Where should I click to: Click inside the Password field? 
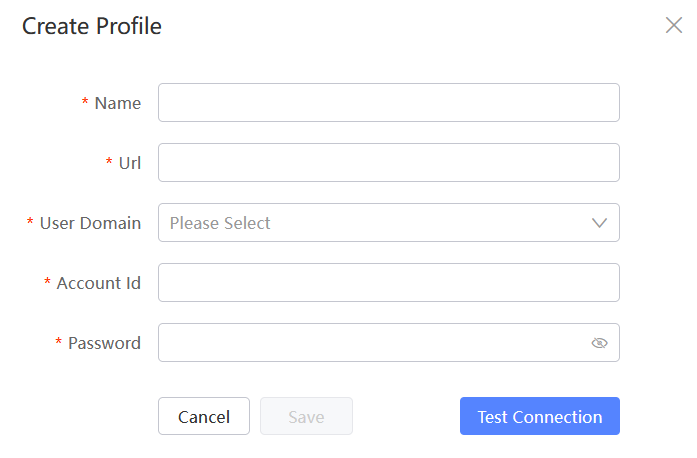click(373, 343)
